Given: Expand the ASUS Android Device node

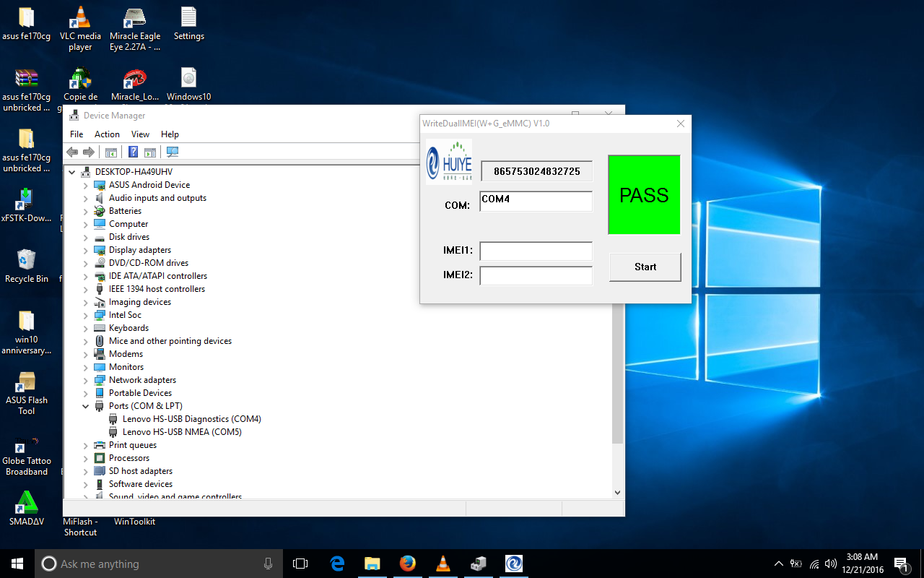Looking at the screenshot, I should pyautogui.click(x=85, y=185).
